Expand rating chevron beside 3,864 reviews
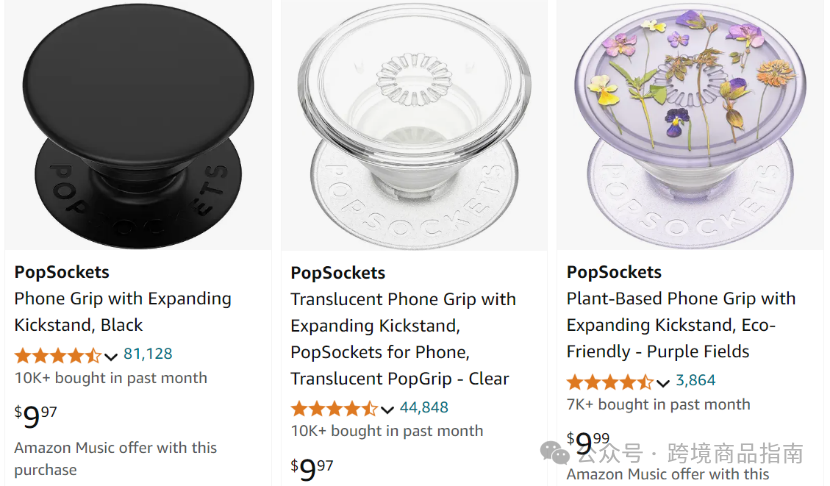The image size is (830, 486). pos(663,383)
